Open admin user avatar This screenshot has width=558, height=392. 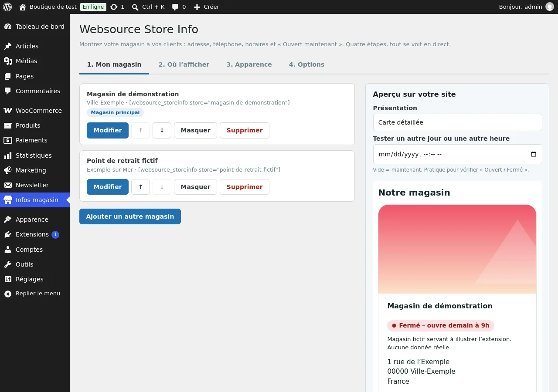click(550, 7)
